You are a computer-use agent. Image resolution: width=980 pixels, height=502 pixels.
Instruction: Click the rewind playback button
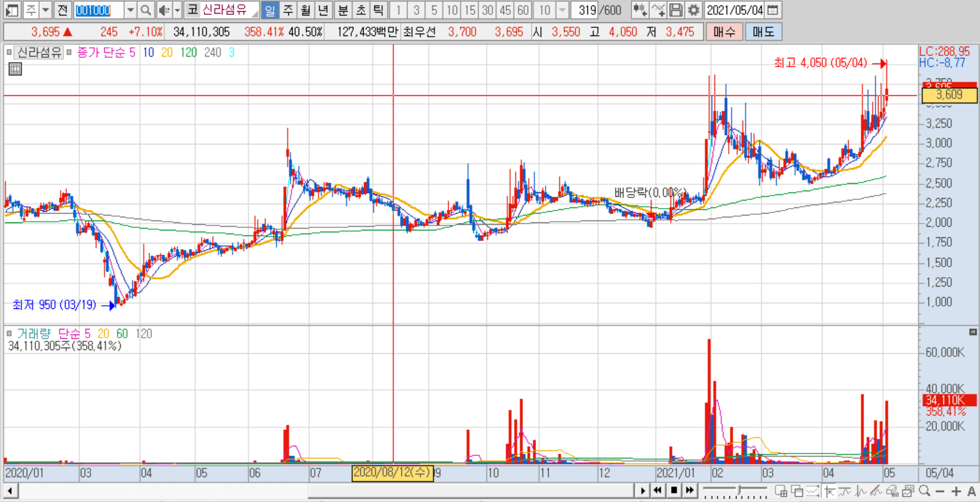point(658,491)
